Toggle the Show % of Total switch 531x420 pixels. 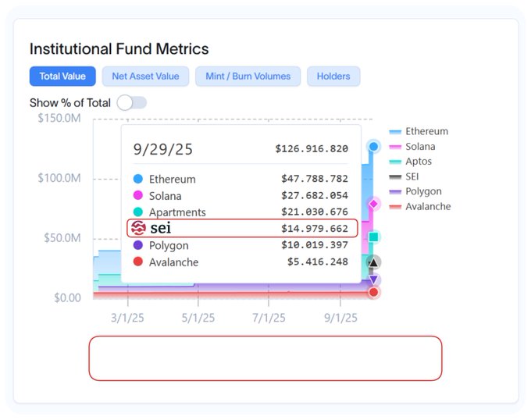click(132, 103)
